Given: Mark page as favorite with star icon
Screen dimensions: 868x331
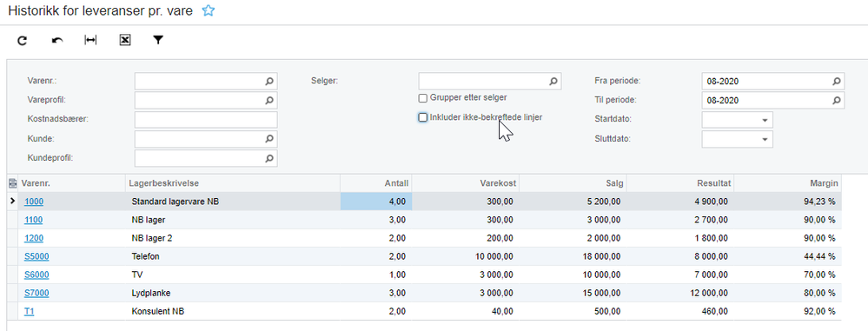Looking at the screenshot, I should [208, 10].
